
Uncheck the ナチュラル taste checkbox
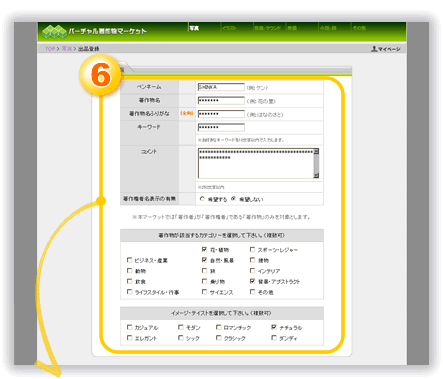[274, 327]
